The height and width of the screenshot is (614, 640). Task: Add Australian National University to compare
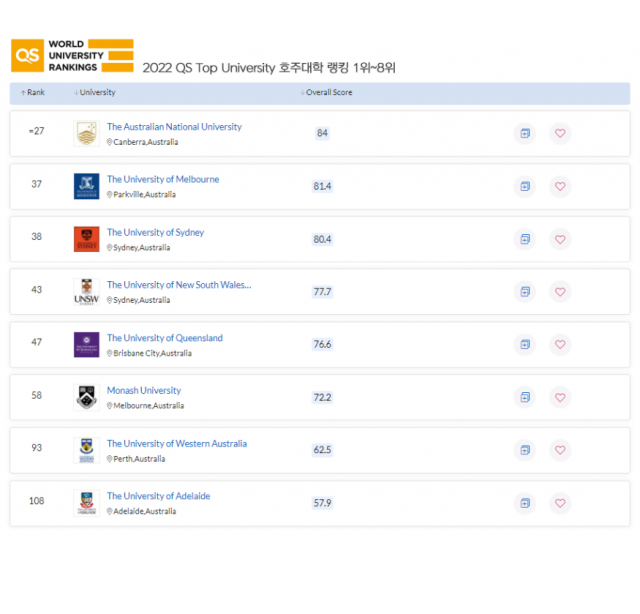click(x=524, y=133)
